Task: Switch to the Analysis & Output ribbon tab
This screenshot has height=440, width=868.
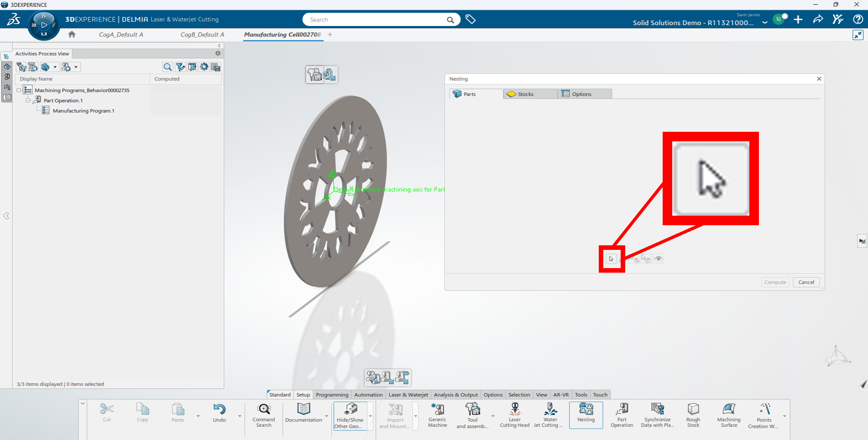Action: pyautogui.click(x=455, y=395)
